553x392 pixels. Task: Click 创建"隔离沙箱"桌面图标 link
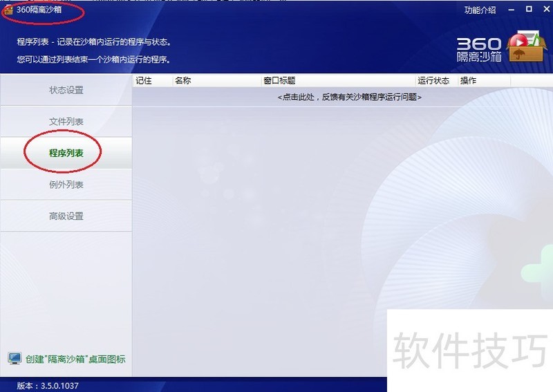click(75, 360)
